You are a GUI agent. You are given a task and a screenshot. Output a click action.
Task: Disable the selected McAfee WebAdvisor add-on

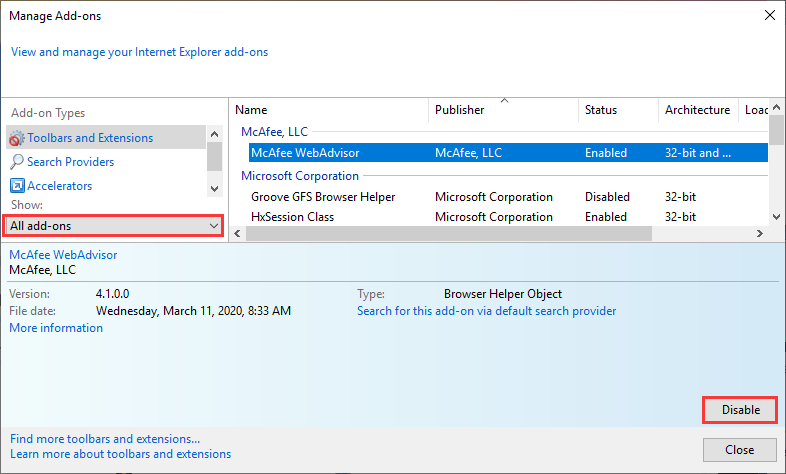[740, 410]
